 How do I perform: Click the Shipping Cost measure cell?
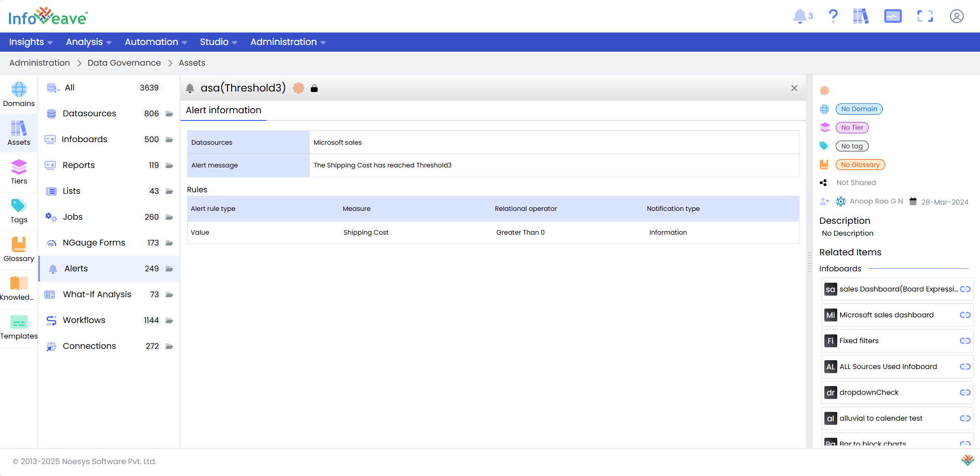[x=366, y=233]
